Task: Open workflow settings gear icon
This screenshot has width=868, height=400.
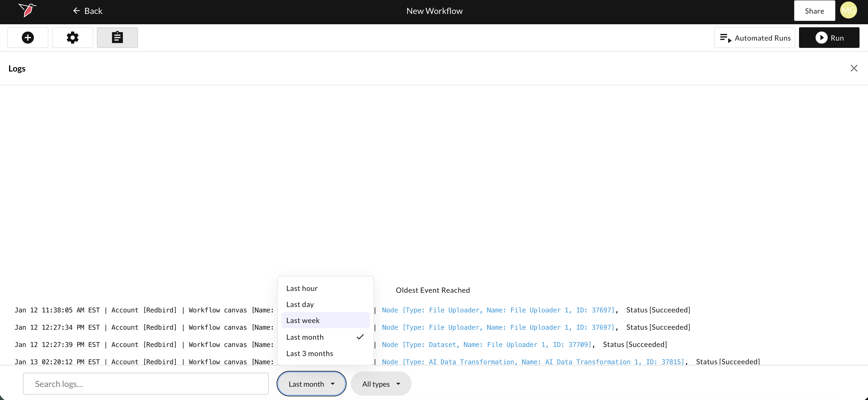Action: (x=72, y=38)
